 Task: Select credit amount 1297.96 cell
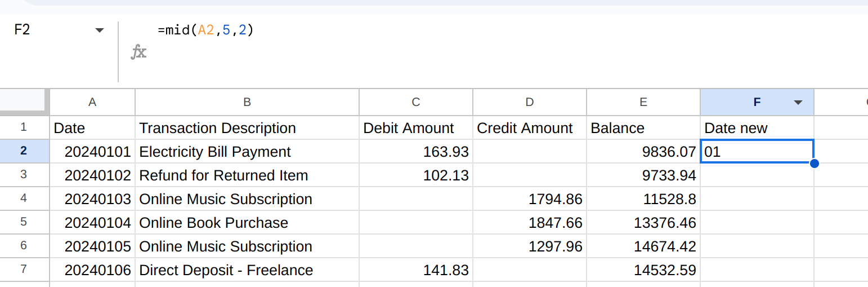coord(530,246)
